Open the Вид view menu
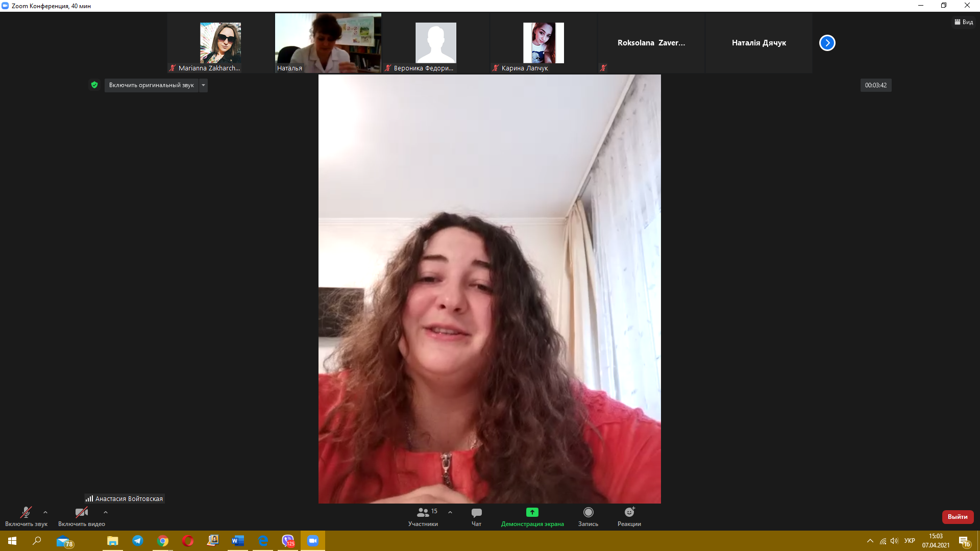 [x=964, y=22]
